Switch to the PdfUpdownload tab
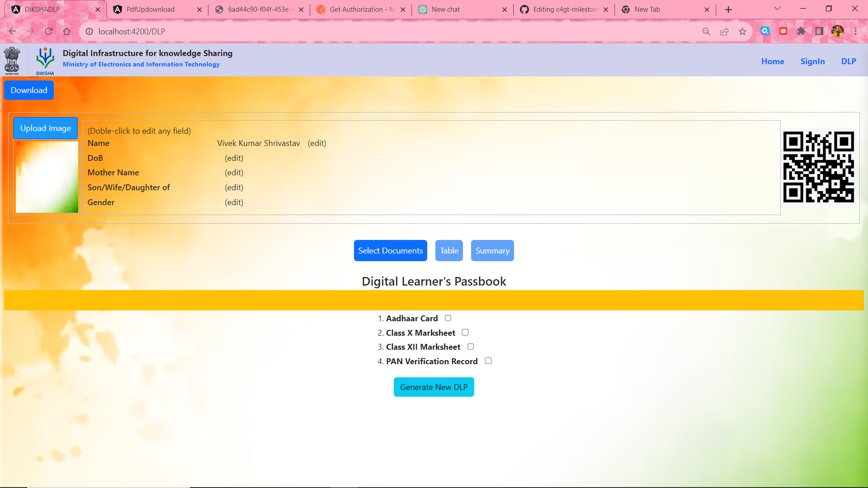 pos(151,9)
